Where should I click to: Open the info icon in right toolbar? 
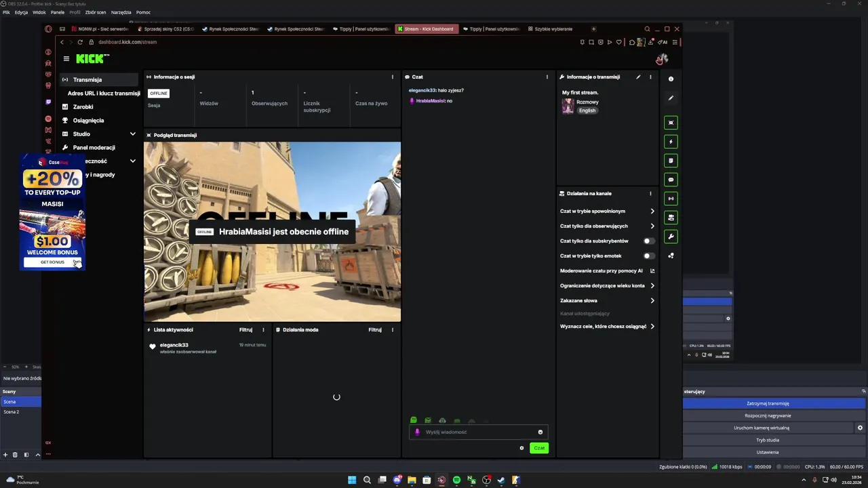coord(671,79)
